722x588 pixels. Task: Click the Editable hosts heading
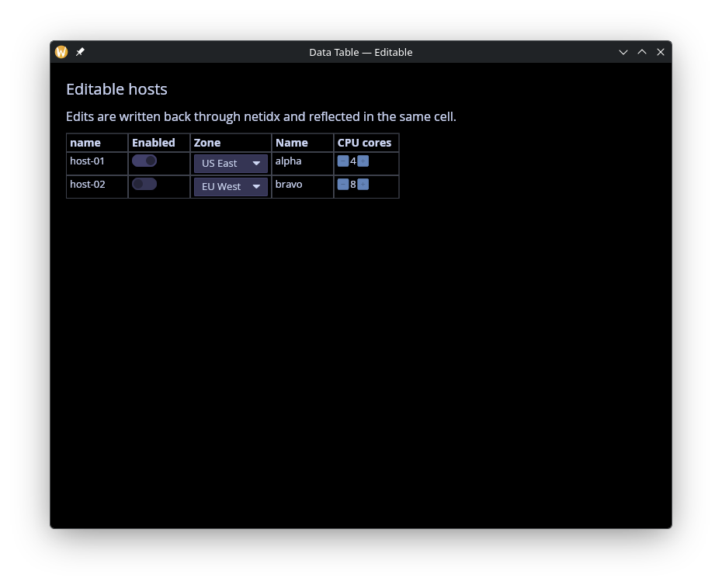(x=116, y=89)
